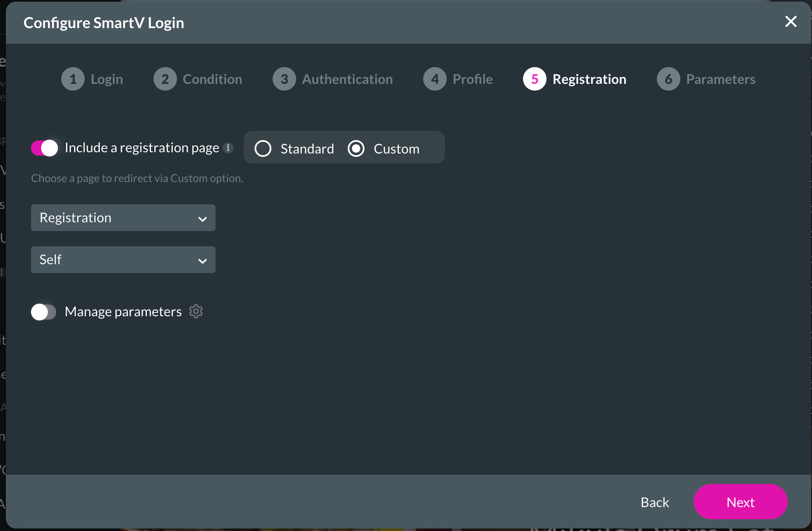The height and width of the screenshot is (531, 812).
Task: Select Custom registration option
Action: click(x=356, y=148)
